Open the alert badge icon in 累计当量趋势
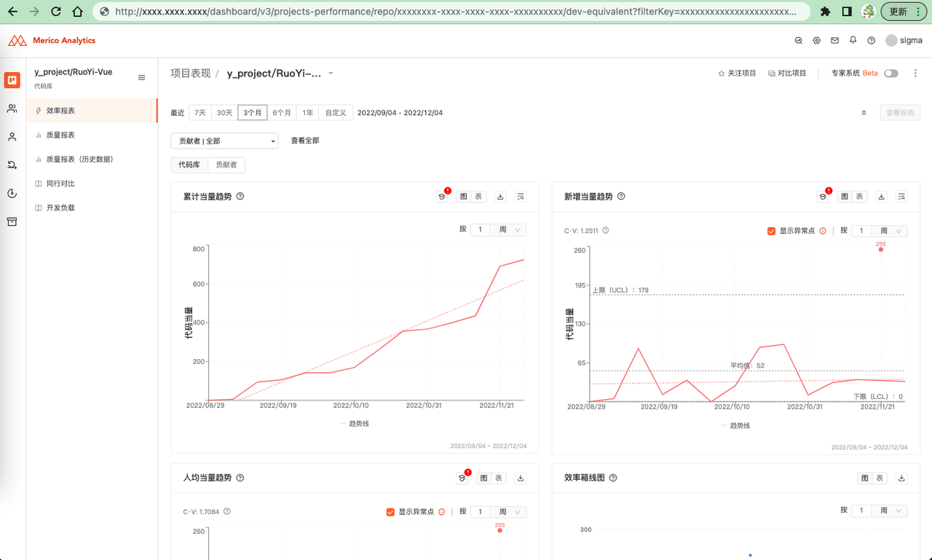This screenshot has width=932, height=560. [442, 197]
